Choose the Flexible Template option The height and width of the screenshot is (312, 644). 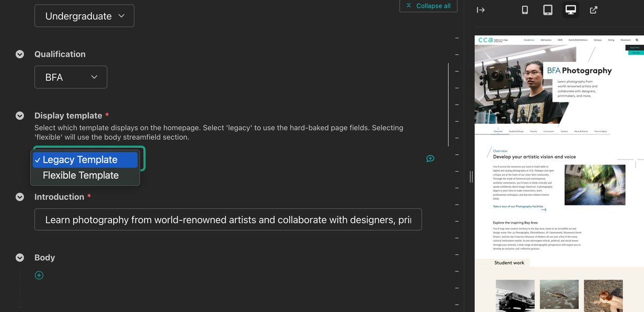(85, 175)
